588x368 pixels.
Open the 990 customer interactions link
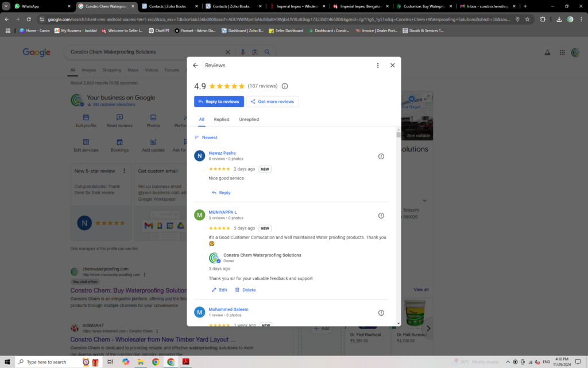tap(114, 105)
